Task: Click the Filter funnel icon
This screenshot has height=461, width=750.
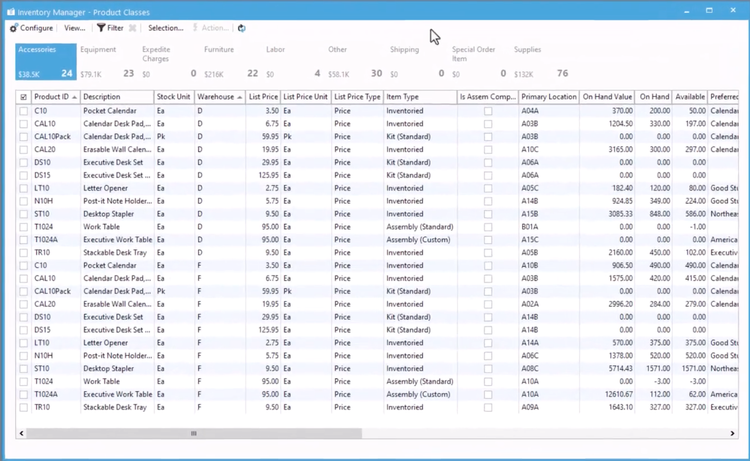Action: coord(101,28)
